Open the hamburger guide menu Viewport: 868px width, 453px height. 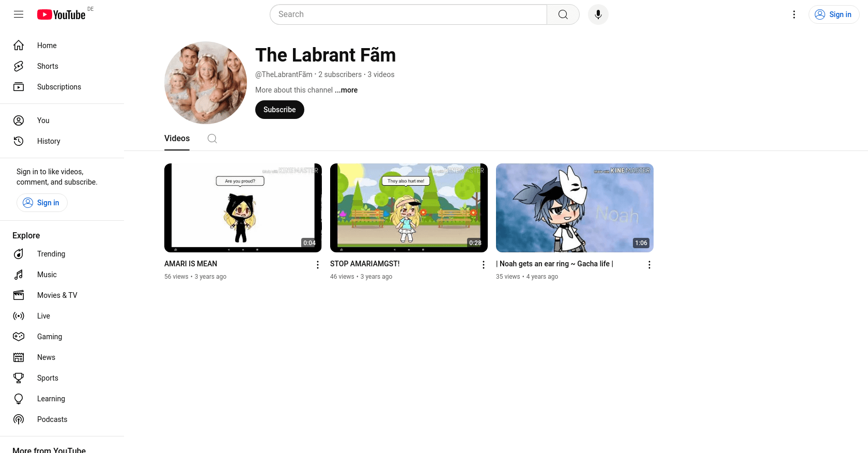tap(19, 14)
